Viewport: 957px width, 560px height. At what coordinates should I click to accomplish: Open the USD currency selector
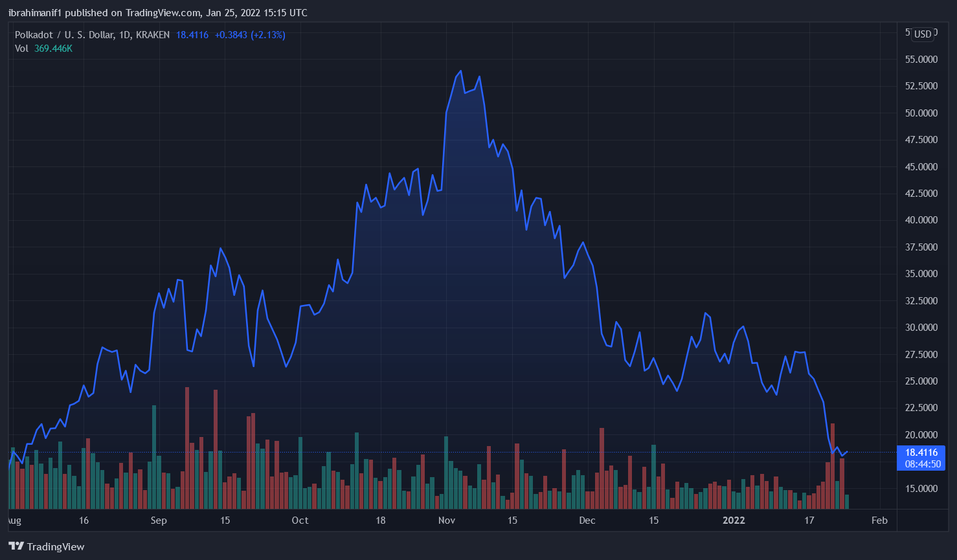coord(923,34)
